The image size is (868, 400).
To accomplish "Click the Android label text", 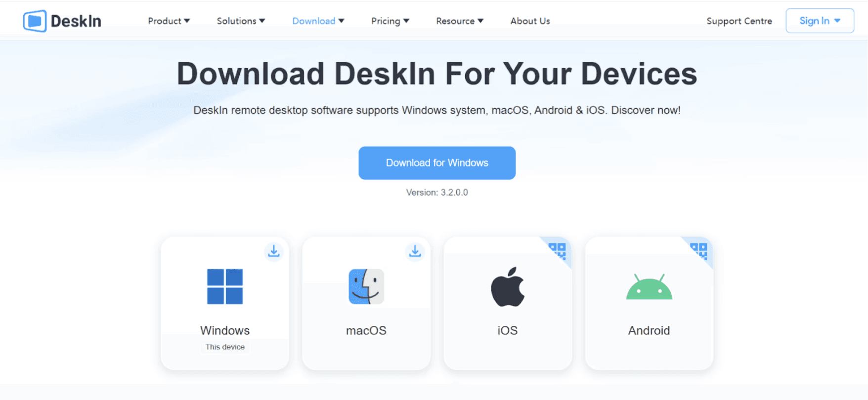I will (649, 330).
